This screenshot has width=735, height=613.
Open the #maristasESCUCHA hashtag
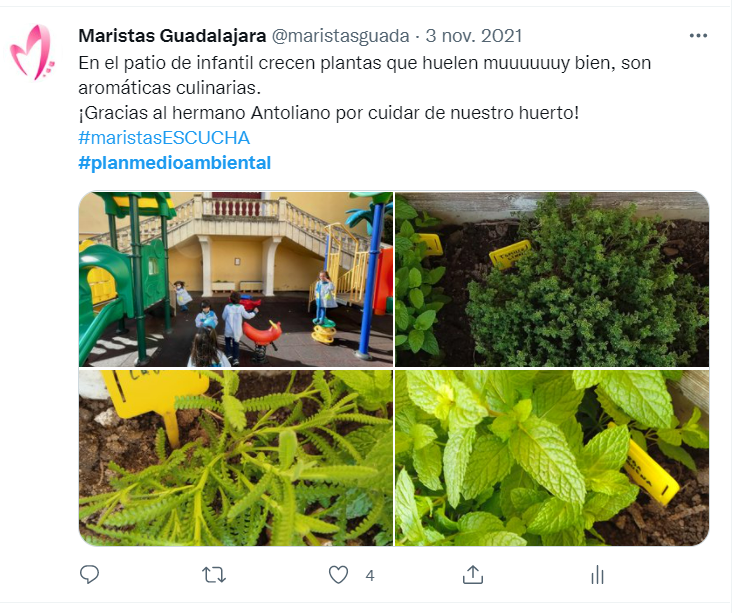(x=164, y=138)
